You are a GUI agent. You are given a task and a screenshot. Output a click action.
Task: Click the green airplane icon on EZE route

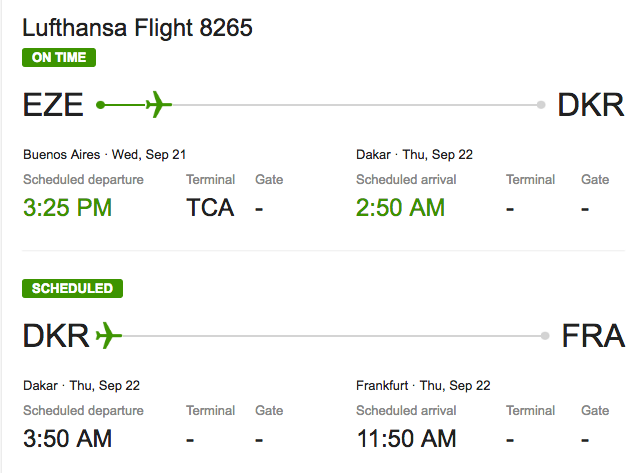coord(159,105)
